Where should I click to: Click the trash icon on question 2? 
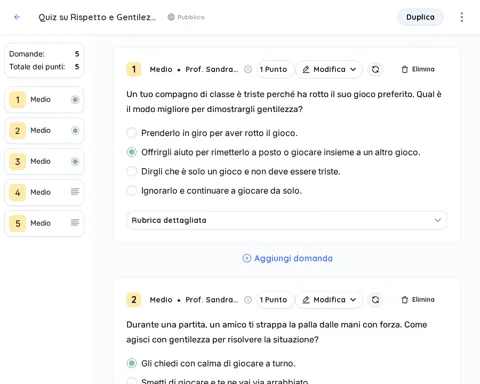coord(405,300)
